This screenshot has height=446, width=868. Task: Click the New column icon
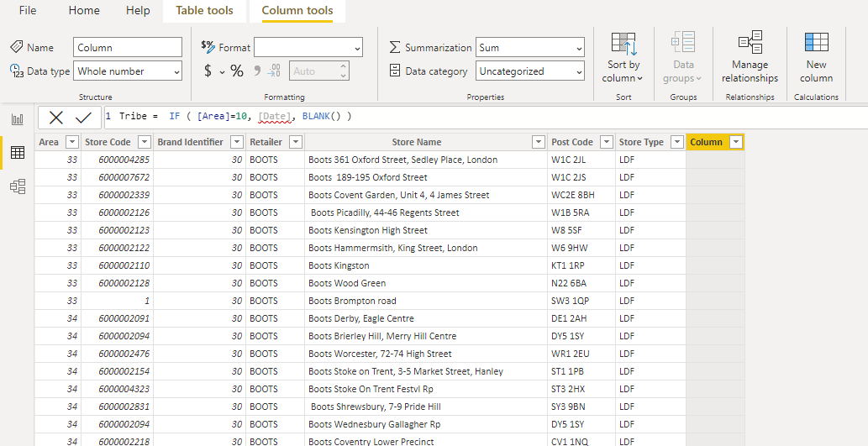click(816, 43)
